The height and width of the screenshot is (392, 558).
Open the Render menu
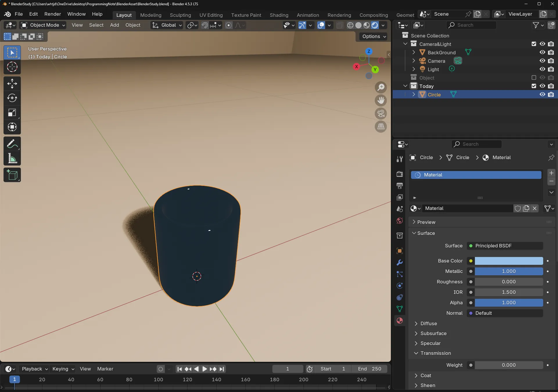pyautogui.click(x=53, y=14)
